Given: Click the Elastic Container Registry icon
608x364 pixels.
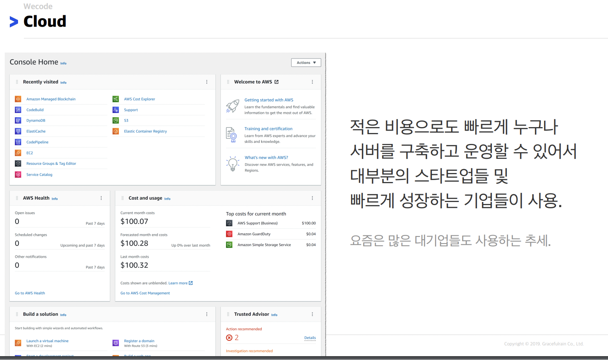Looking at the screenshot, I should point(116,131).
